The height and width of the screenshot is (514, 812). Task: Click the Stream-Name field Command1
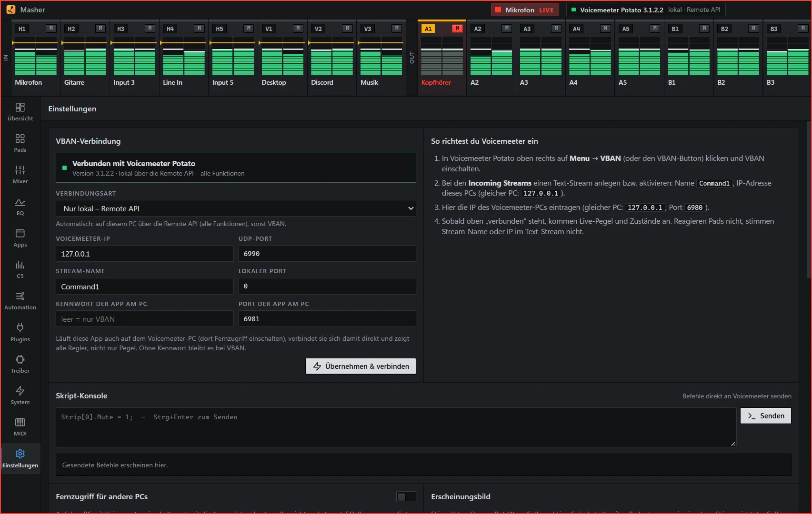[144, 287]
